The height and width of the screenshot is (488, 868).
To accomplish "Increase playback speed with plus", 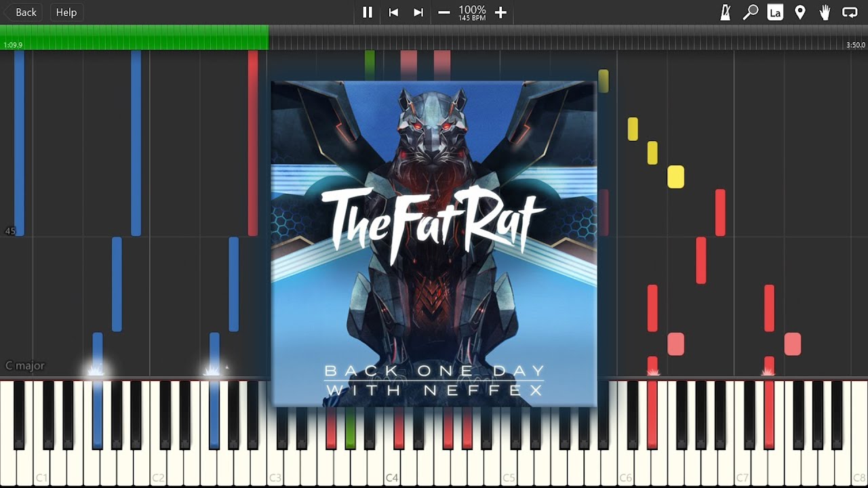I will 500,12.
